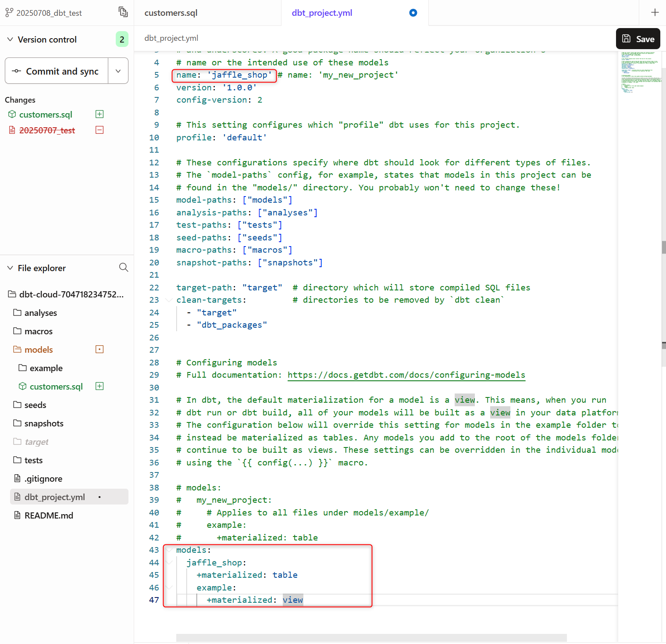The image size is (666, 644).
Task: Click the git branch icon beside 20250708_dbt_test
Action: [9, 13]
